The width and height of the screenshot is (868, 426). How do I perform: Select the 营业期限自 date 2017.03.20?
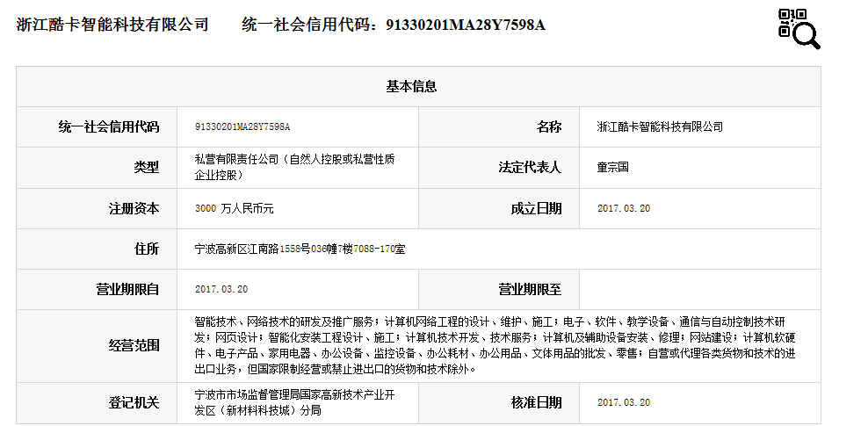221,289
